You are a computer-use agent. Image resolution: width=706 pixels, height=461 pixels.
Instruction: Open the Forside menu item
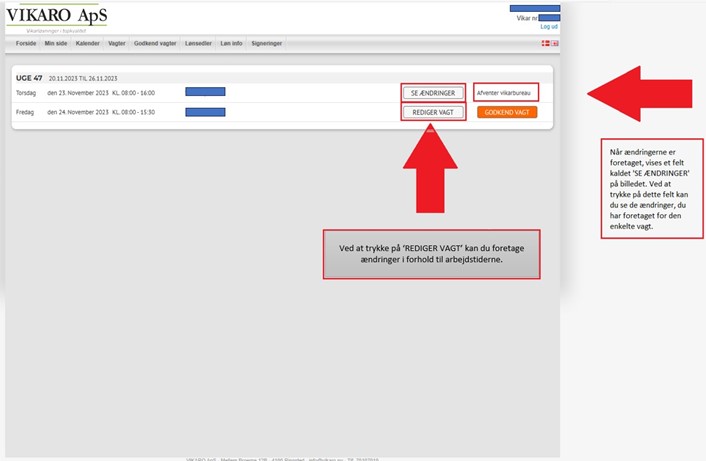26,44
